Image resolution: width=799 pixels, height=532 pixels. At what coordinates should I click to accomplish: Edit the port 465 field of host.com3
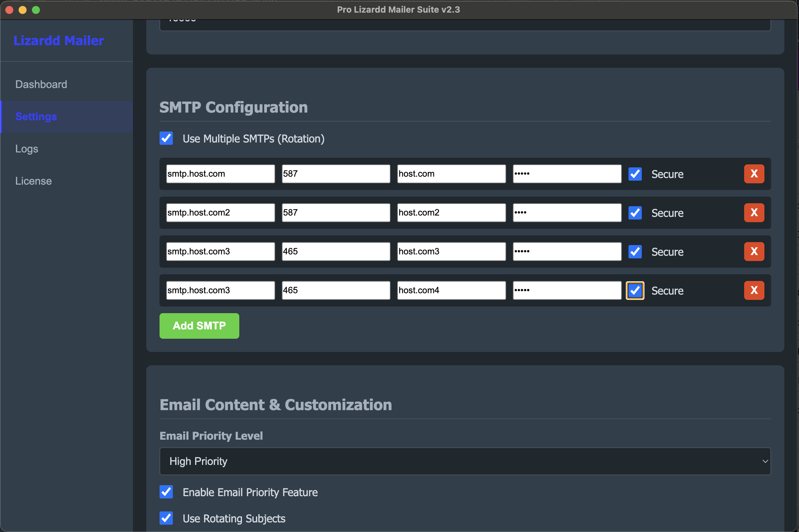pyautogui.click(x=335, y=251)
